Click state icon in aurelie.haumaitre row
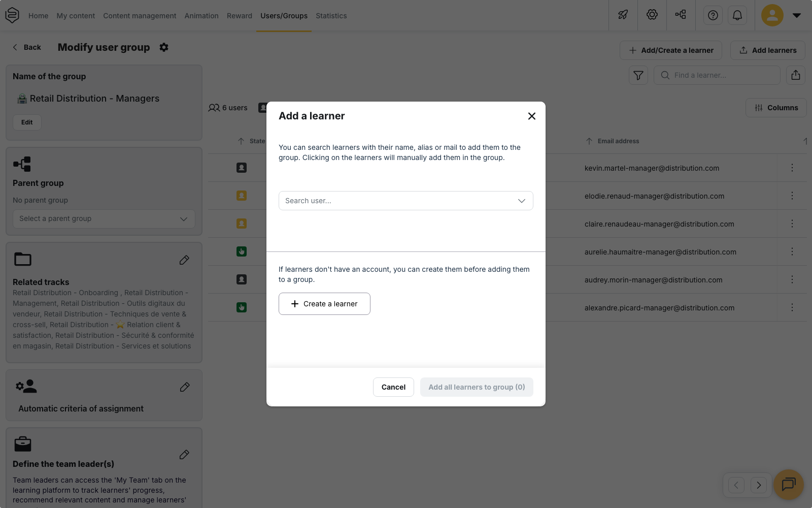Viewport: 812px width, 508px height. 242,251
